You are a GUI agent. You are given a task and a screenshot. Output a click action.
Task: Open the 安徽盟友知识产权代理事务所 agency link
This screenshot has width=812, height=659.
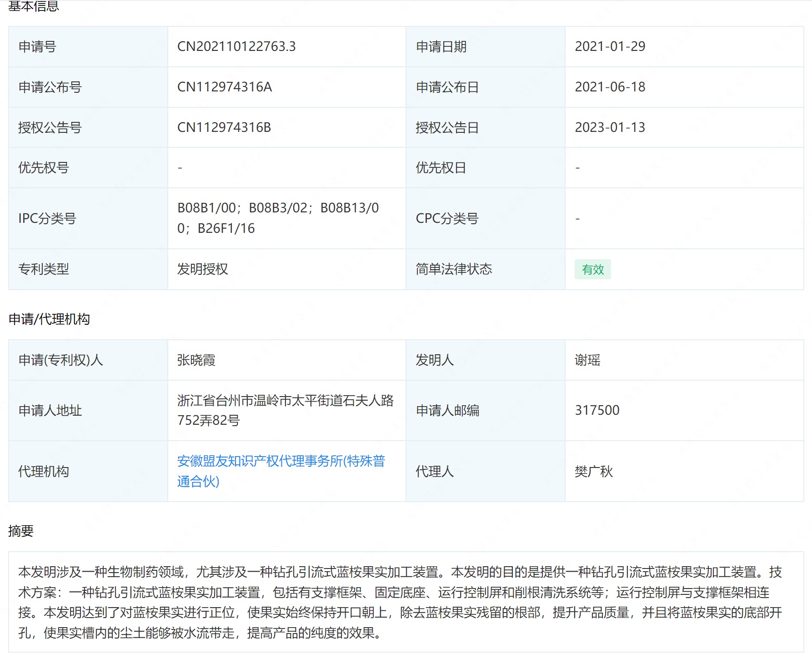(281, 471)
